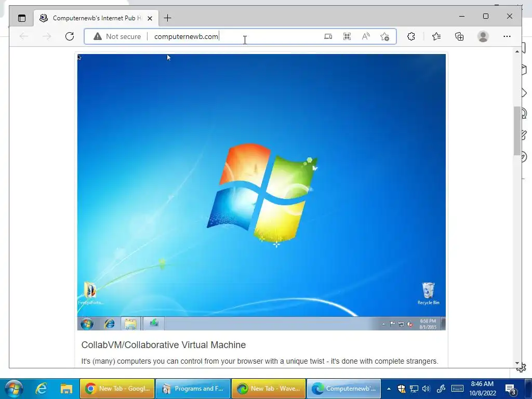
Task: Click the muted speaker icon in VM preview tray
Action: tap(410, 324)
